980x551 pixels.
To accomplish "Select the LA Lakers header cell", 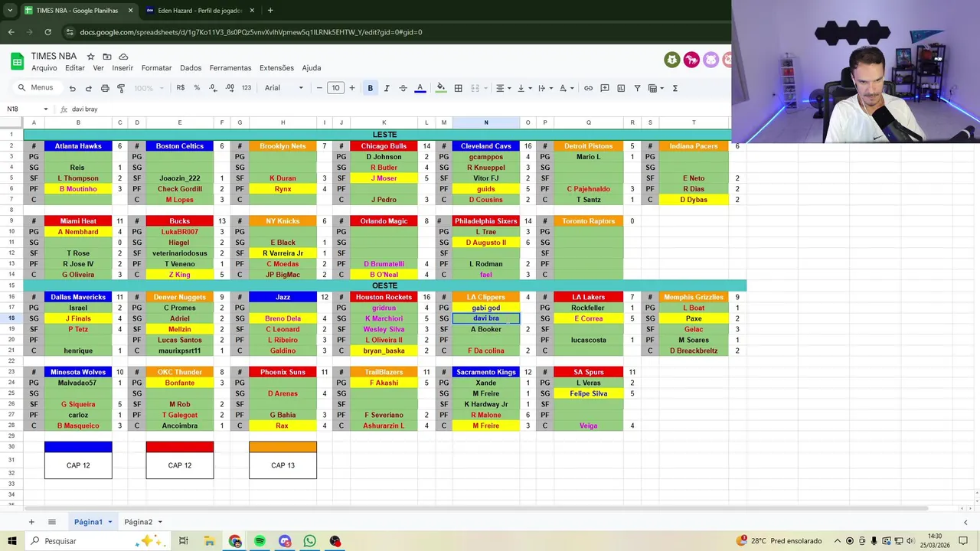I will click(588, 297).
